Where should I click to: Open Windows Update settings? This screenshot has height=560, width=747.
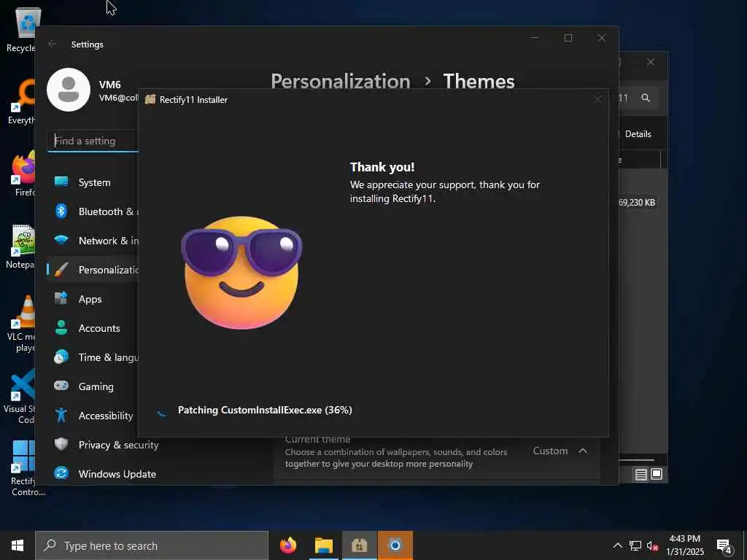pos(105,474)
